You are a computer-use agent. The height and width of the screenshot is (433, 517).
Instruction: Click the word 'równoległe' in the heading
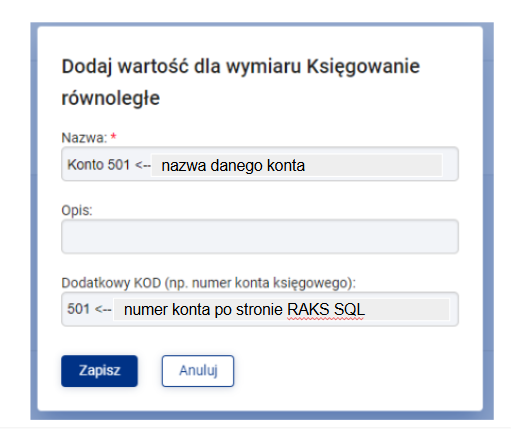click(x=111, y=98)
